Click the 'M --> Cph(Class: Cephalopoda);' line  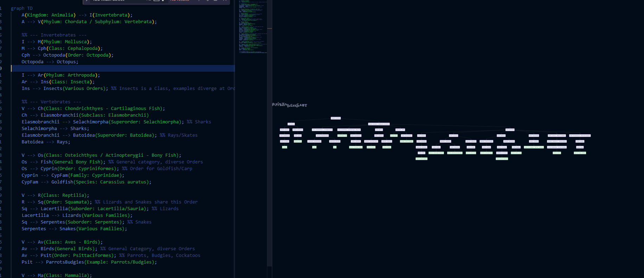click(62, 49)
